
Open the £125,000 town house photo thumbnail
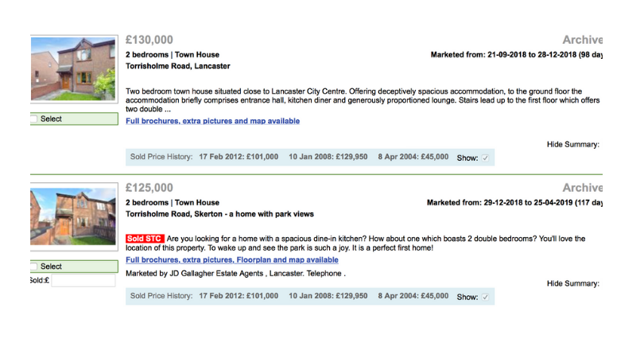(72, 218)
